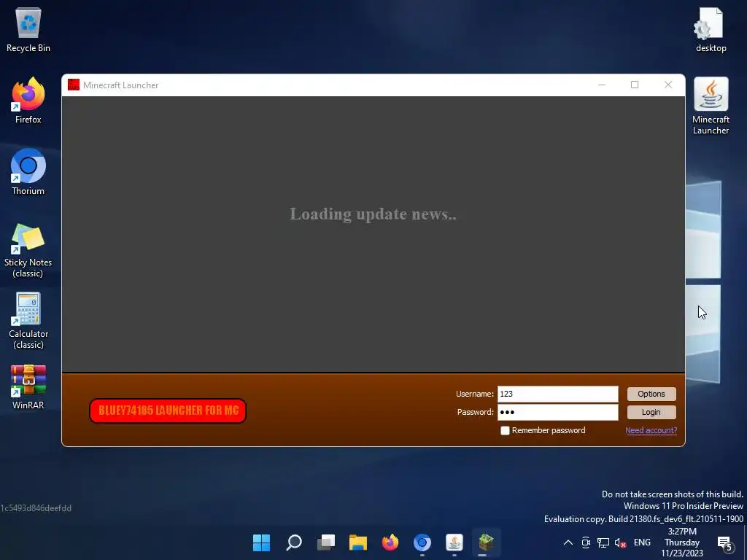Click the Login button
The image size is (747, 560).
pos(651,413)
